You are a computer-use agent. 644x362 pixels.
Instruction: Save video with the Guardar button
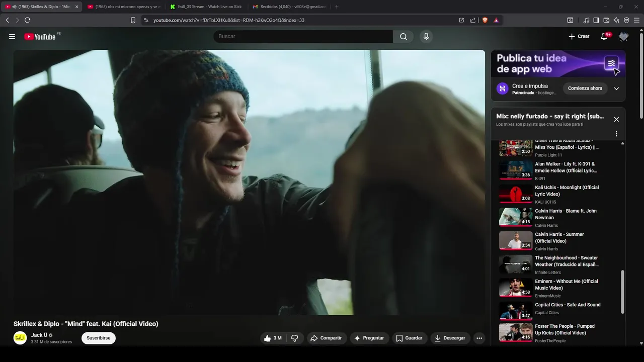[x=409, y=338]
